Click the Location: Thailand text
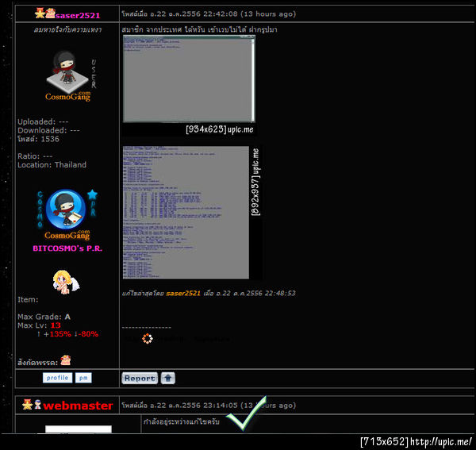This screenshot has height=450, width=476. [x=52, y=165]
